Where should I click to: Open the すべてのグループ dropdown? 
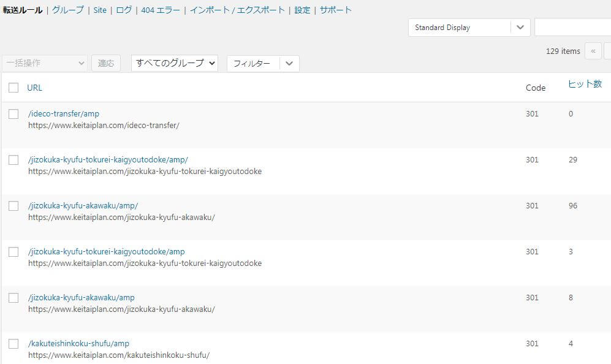pyautogui.click(x=174, y=63)
